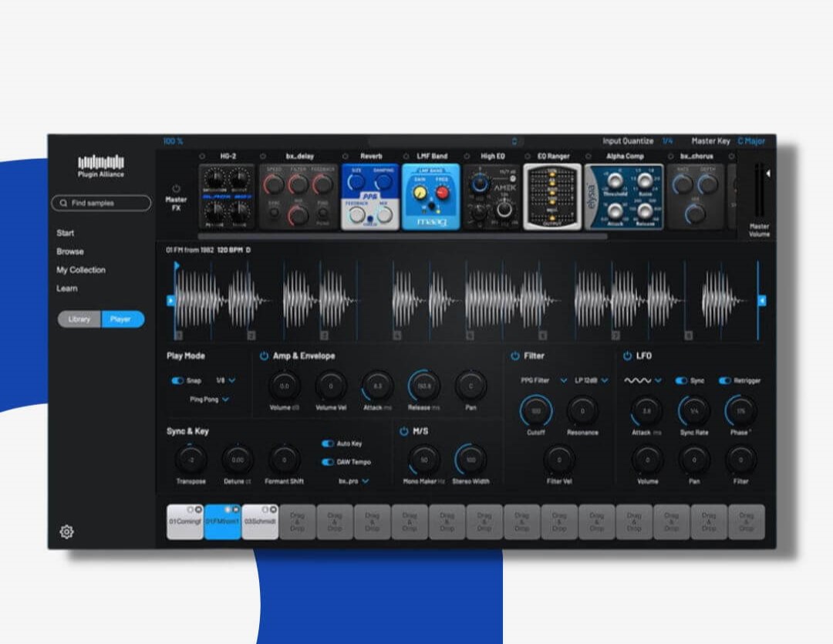Screen dimensions: 833x644
Task: Open the LFO waveform shape dropdown
Action: pyautogui.click(x=643, y=380)
